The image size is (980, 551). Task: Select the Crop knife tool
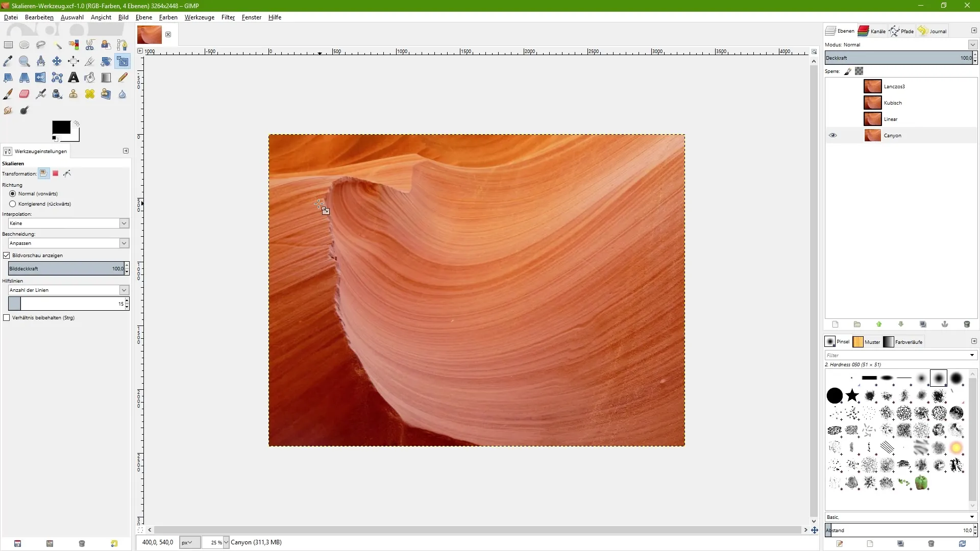click(x=90, y=61)
